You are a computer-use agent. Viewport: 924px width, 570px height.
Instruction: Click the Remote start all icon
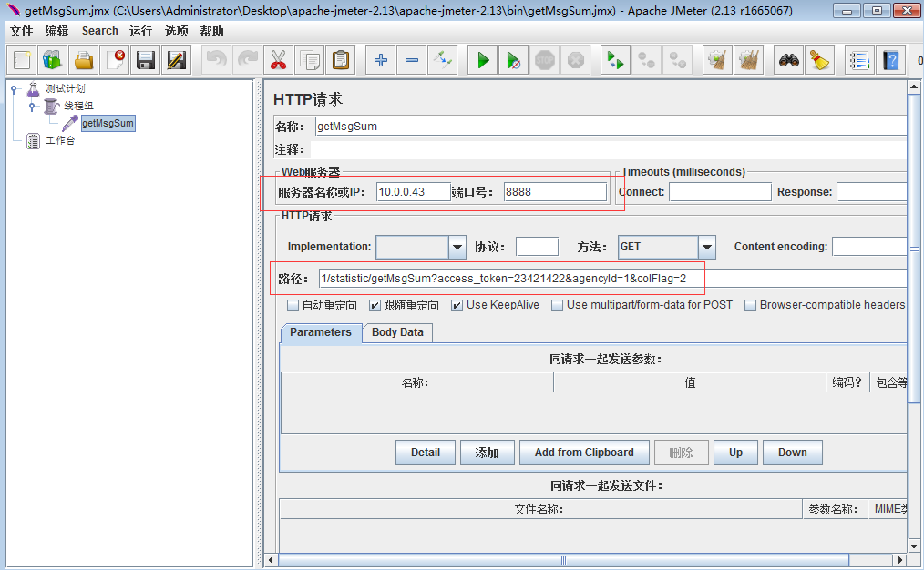(615, 60)
